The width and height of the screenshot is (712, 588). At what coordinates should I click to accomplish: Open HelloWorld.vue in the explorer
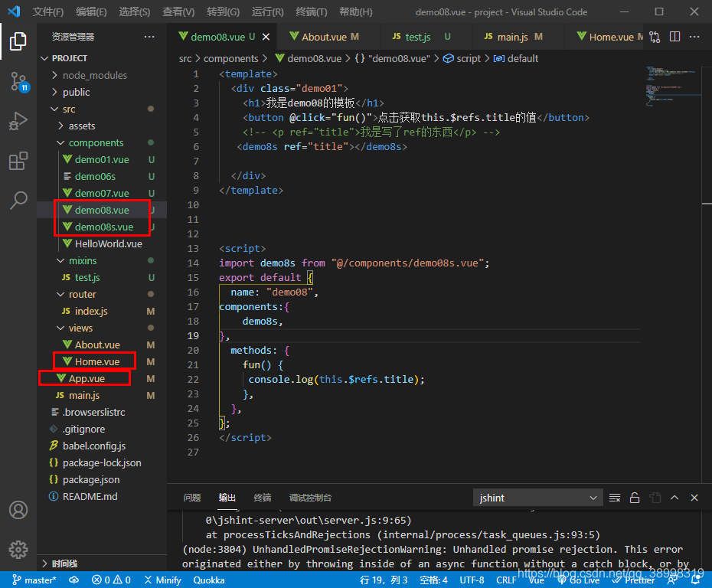(108, 243)
